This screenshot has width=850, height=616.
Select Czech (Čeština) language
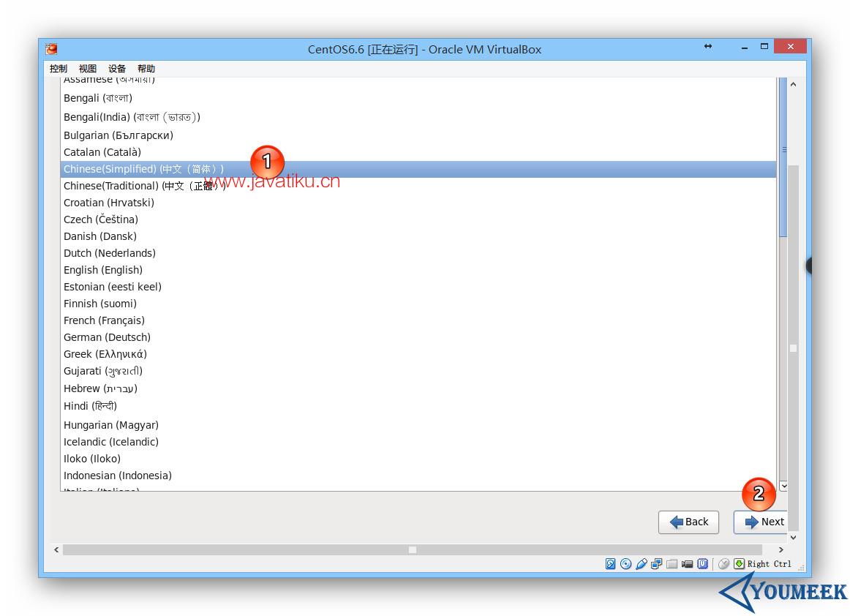[418, 219]
